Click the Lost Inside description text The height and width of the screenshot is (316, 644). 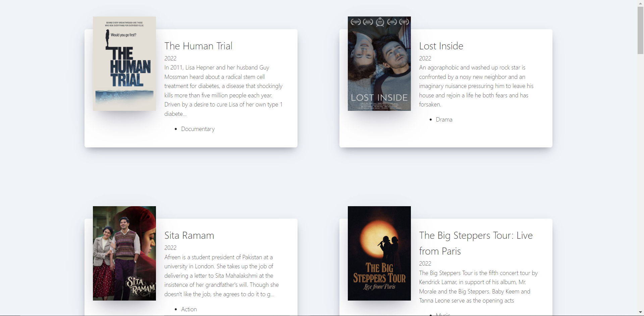coord(476,86)
